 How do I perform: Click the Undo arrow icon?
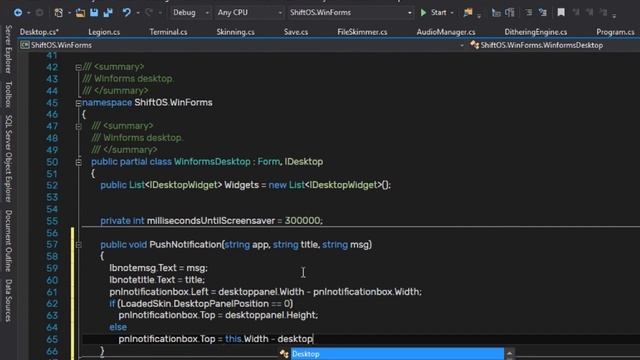[x=127, y=13]
